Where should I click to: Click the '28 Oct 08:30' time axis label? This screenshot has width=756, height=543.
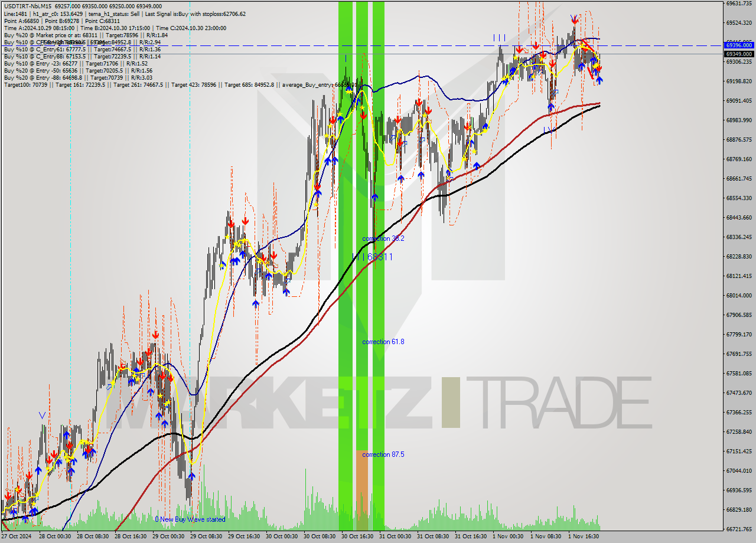coord(94,537)
